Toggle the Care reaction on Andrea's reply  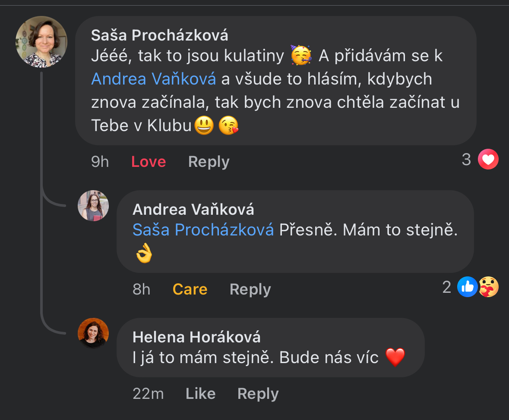tap(190, 289)
